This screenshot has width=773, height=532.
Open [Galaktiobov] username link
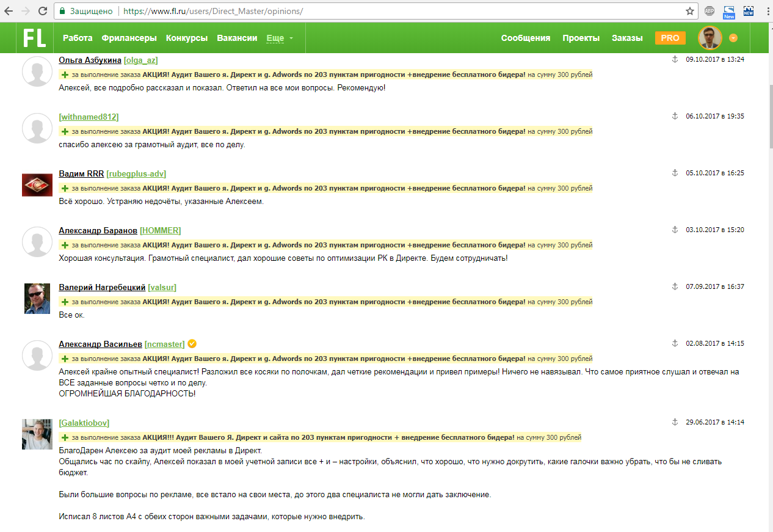84,423
